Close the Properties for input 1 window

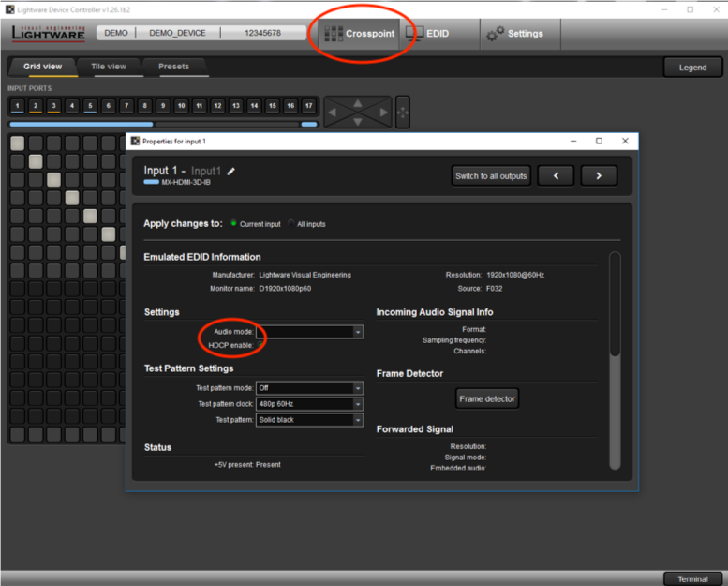(x=625, y=141)
